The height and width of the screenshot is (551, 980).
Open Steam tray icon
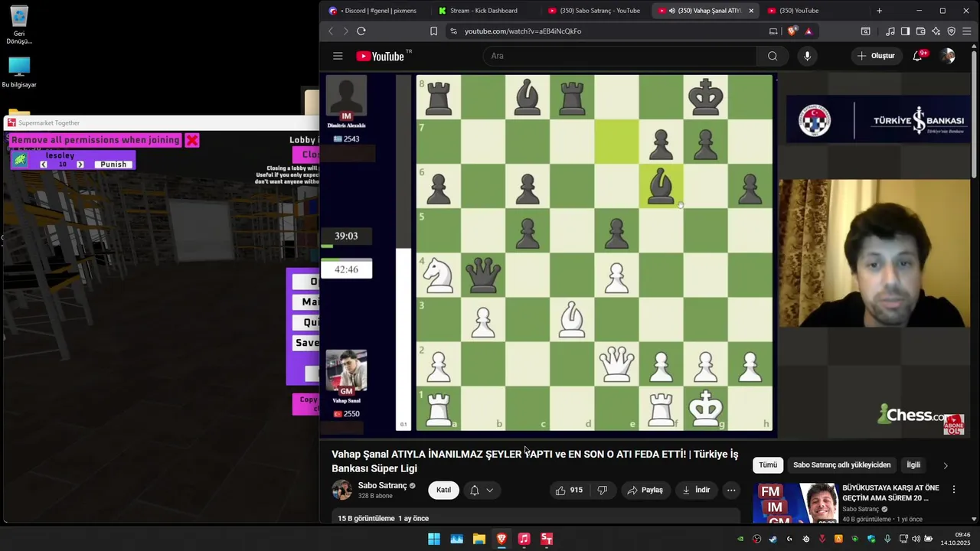coord(773,539)
